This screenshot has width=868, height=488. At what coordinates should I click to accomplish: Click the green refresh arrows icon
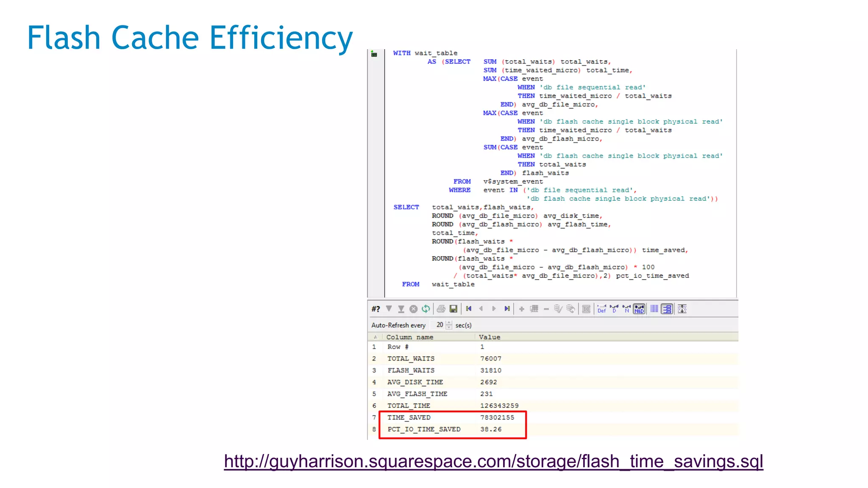click(x=426, y=309)
